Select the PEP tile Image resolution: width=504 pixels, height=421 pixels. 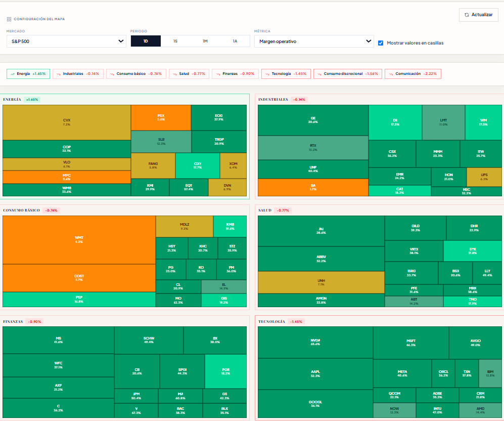79,300
